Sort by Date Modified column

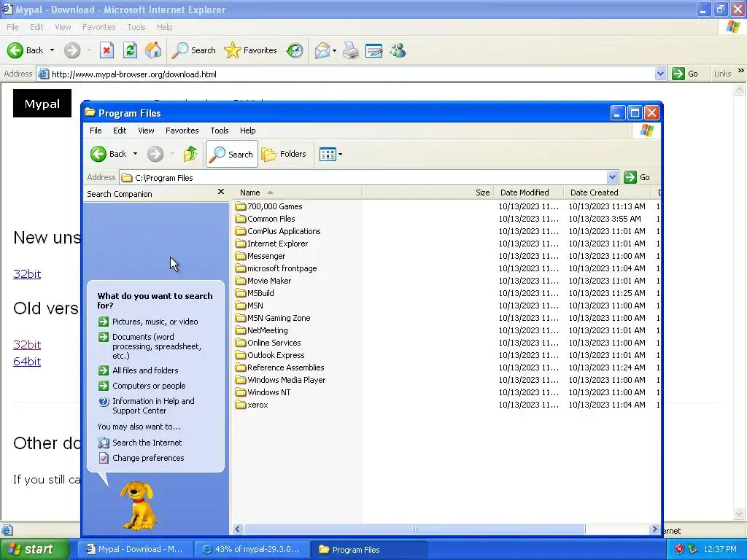click(528, 192)
